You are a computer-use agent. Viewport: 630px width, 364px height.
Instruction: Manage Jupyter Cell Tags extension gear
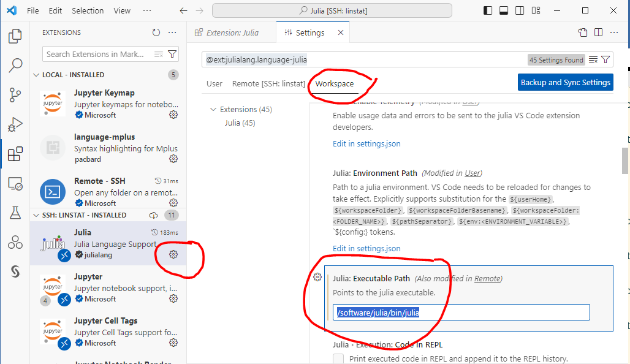coord(173,343)
